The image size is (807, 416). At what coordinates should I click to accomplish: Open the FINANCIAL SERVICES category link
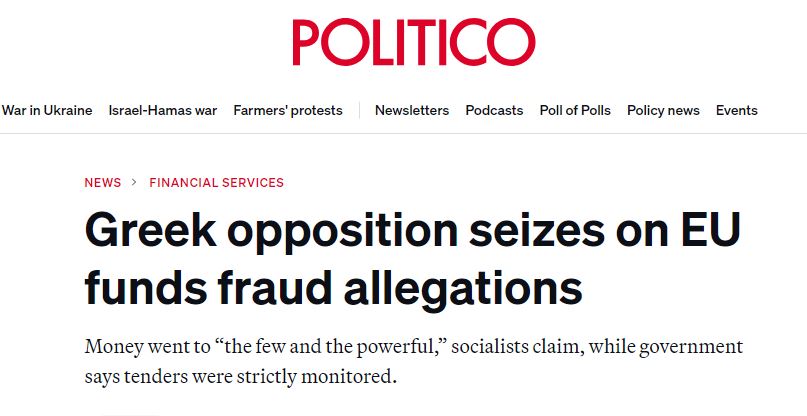216,183
